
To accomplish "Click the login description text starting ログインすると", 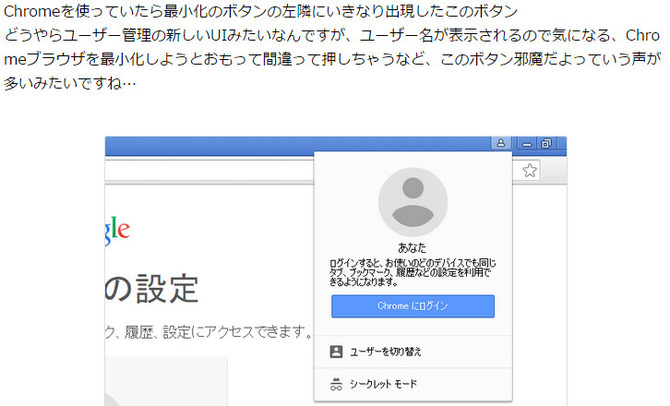I will (x=413, y=272).
